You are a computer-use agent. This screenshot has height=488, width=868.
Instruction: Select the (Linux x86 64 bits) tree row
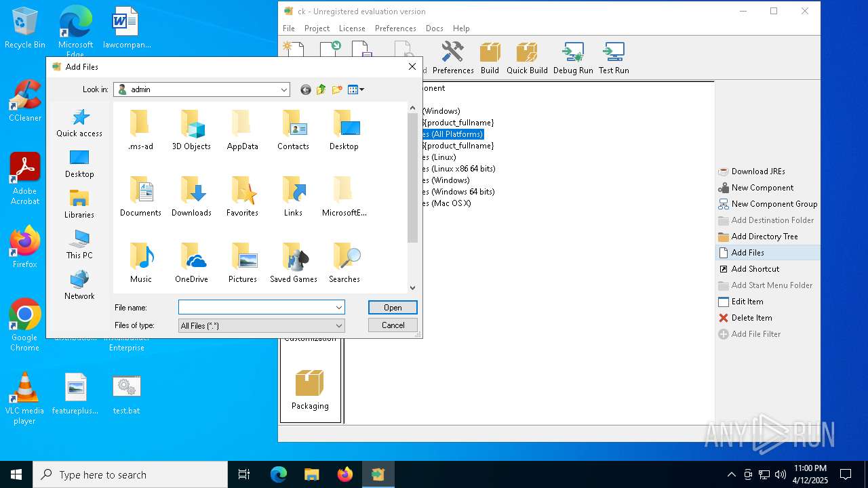pyautogui.click(x=459, y=169)
